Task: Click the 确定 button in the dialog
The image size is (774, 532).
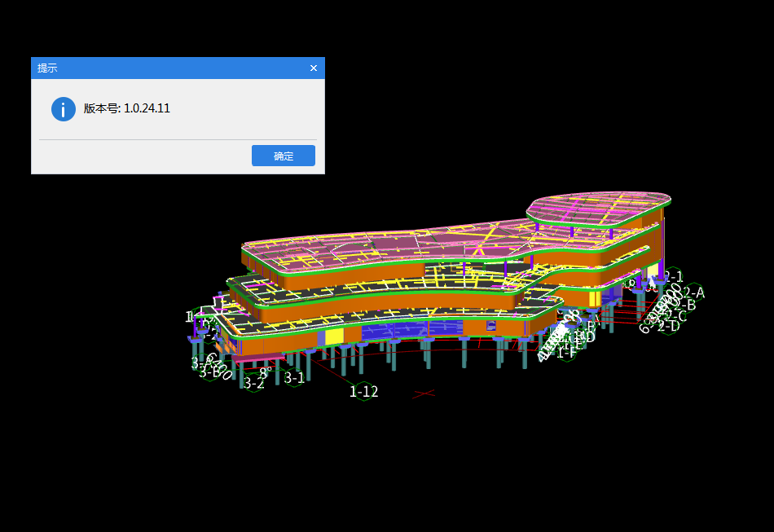Action: click(x=284, y=156)
